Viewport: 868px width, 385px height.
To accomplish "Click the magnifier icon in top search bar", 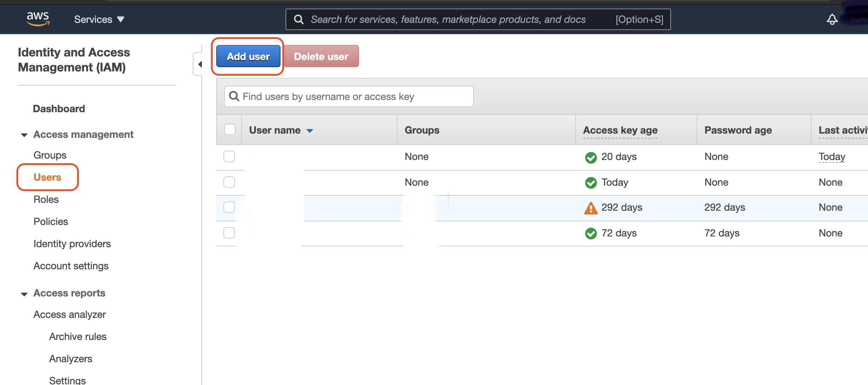I will 299,19.
